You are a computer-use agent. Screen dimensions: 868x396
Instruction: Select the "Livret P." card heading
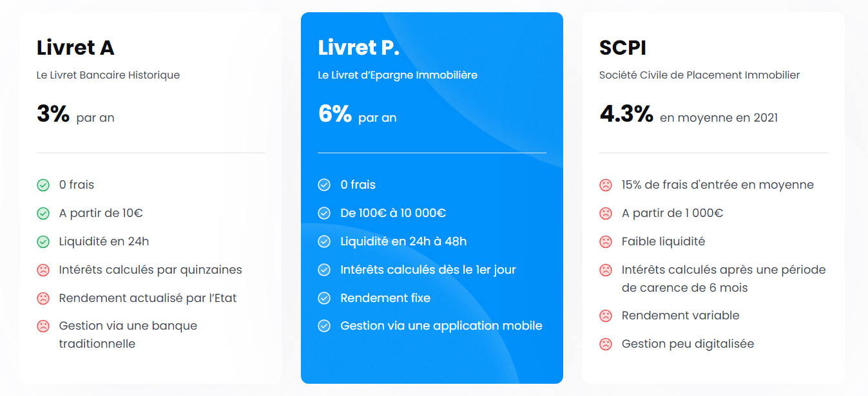point(358,48)
